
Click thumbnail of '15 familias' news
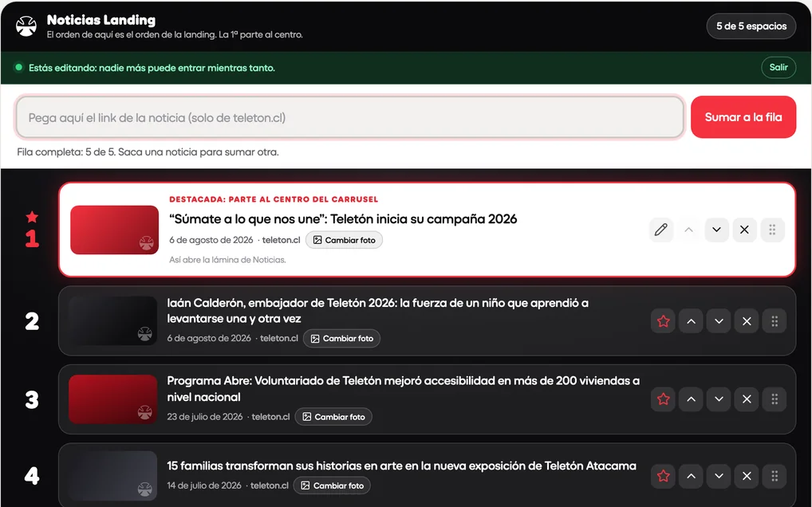click(113, 476)
